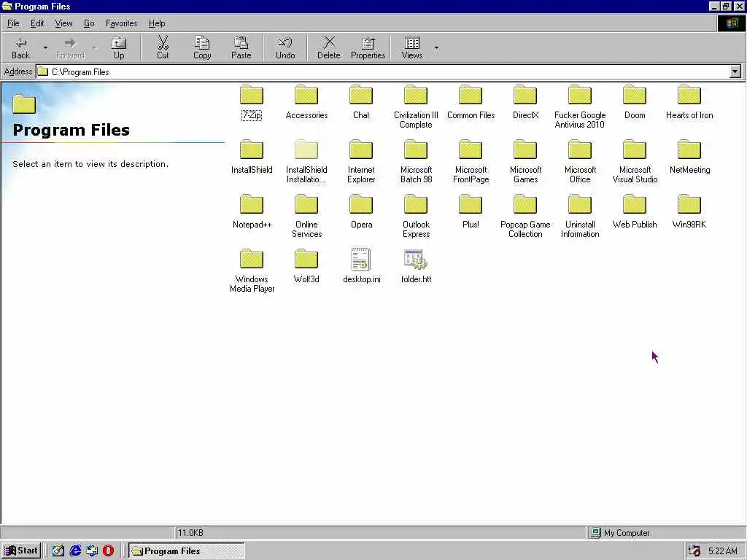The image size is (747, 560).
Task: Select the Opera folder
Action: (x=361, y=212)
